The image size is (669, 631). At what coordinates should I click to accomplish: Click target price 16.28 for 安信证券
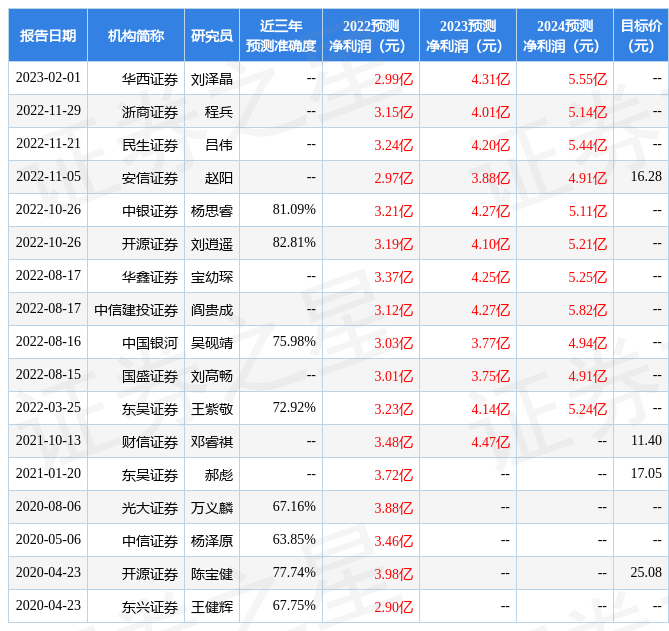pos(646,177)
